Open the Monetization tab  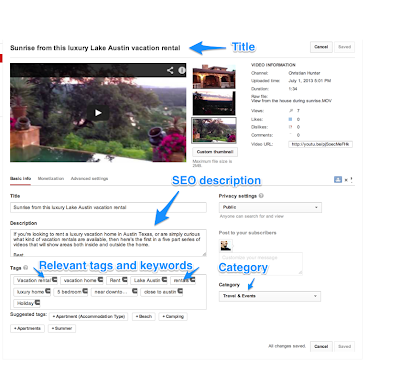click(51, 179)
